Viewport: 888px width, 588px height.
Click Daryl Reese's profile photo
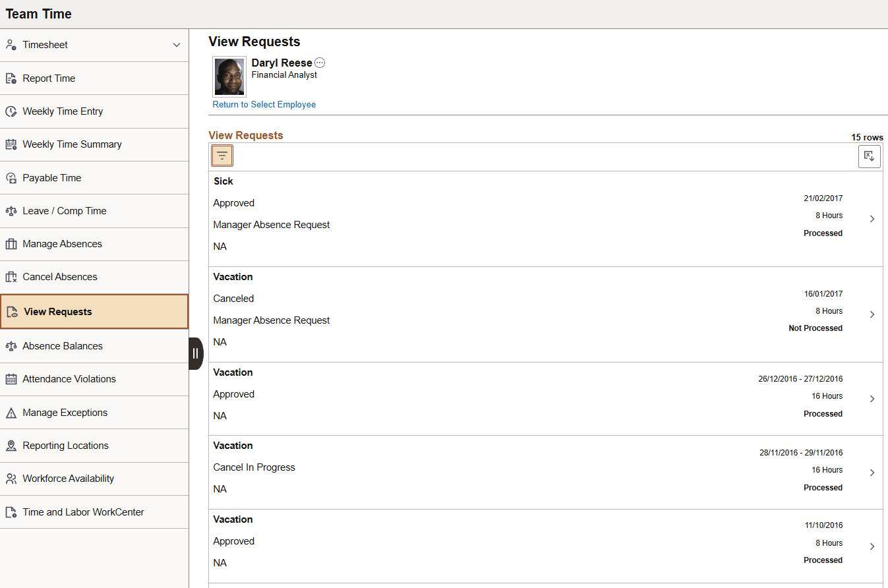point(229,76)
